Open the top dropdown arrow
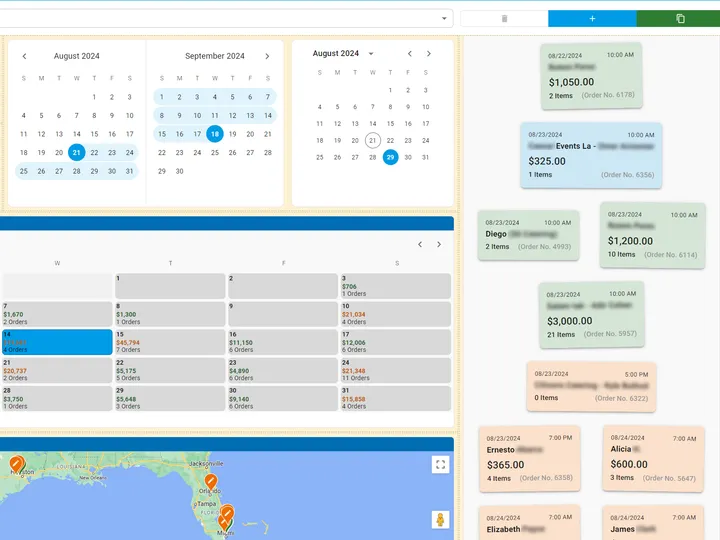This screenshot has width=720, height=540. click(x=444, y=18)
